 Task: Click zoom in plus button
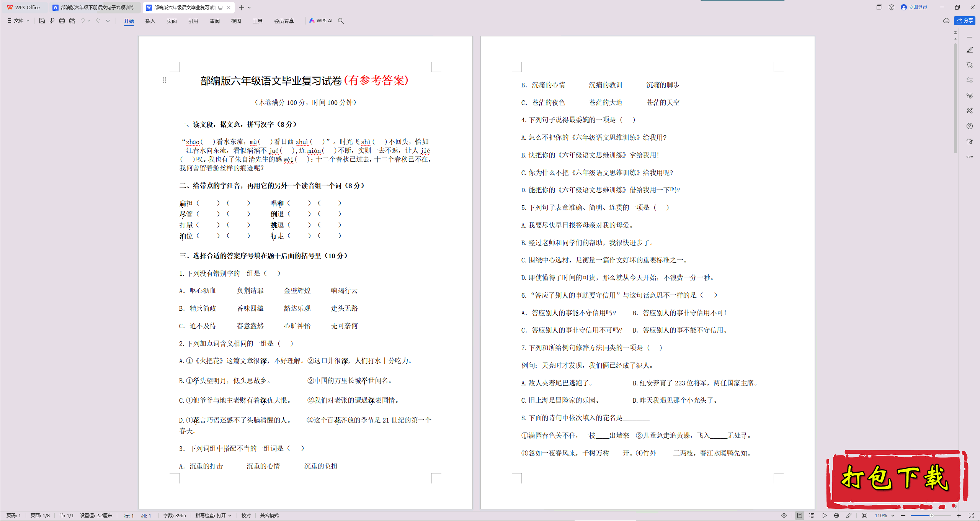point(959,516)
